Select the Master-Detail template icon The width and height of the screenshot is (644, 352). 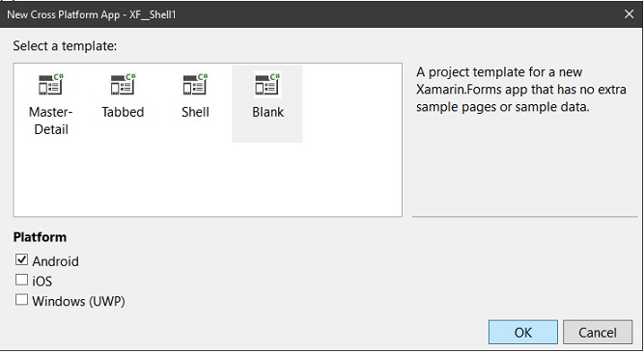click(x=51, y=84)
